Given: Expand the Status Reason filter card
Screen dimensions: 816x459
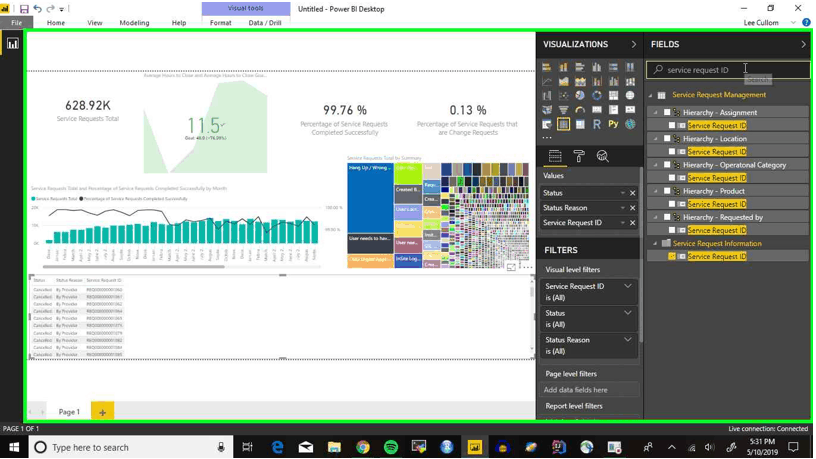Looking at the screenshot, I should point(628,340).
